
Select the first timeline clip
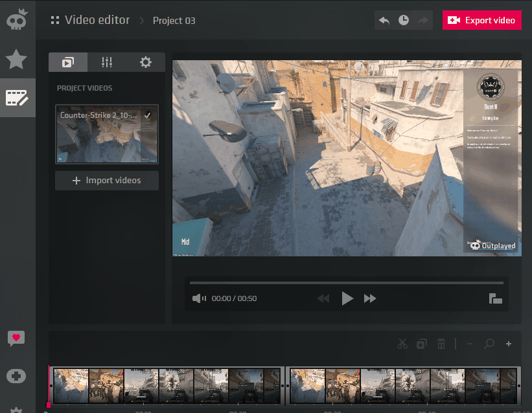(x=167, y=386)
